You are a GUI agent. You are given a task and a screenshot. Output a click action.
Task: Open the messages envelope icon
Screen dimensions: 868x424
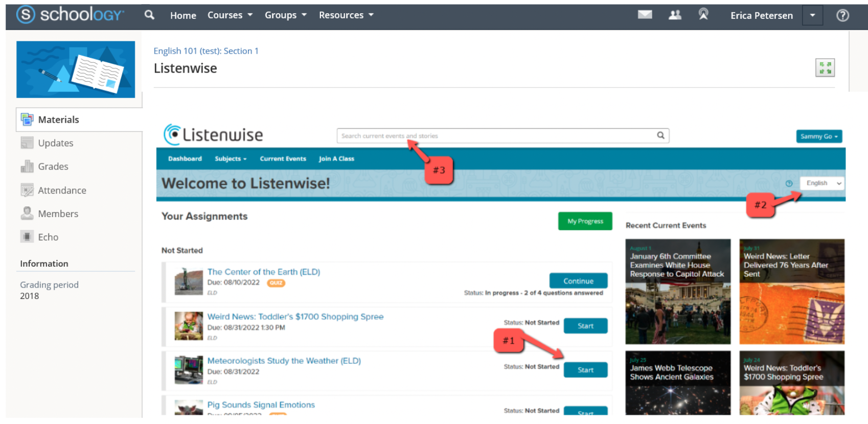[x=645, y=15]
